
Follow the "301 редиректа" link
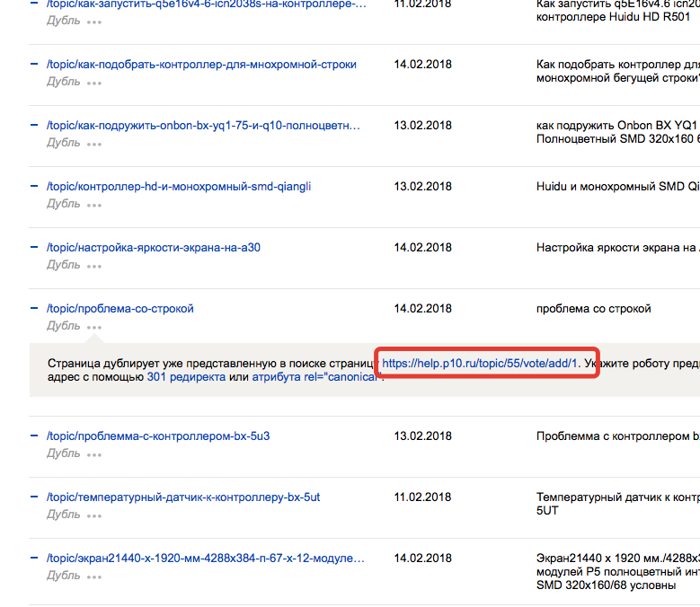(185, 378)
